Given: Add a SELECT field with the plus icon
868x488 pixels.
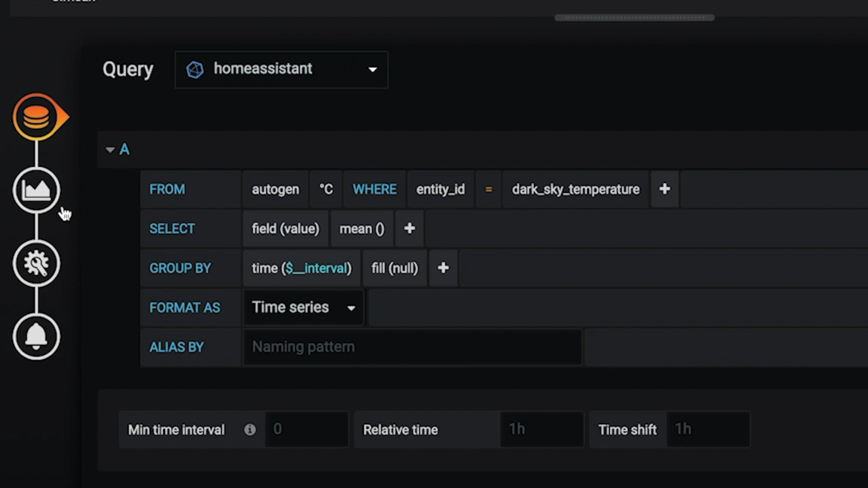Looking at the screenshot, I should click(409, 228).
